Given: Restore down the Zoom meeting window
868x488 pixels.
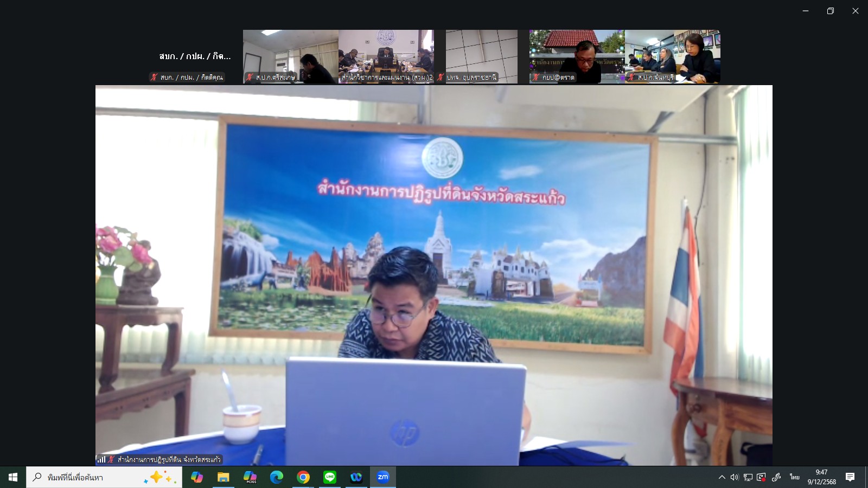Looking at the screenshot, I should point(830,11).
